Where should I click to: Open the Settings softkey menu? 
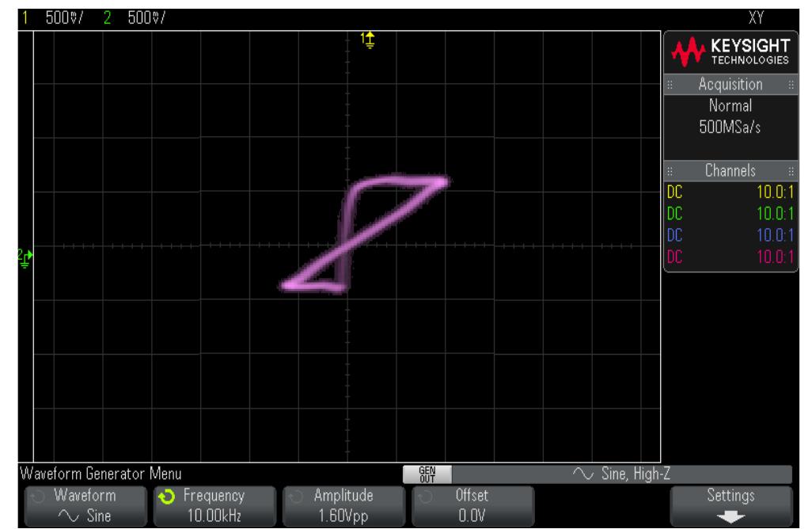tap(730, 506)
